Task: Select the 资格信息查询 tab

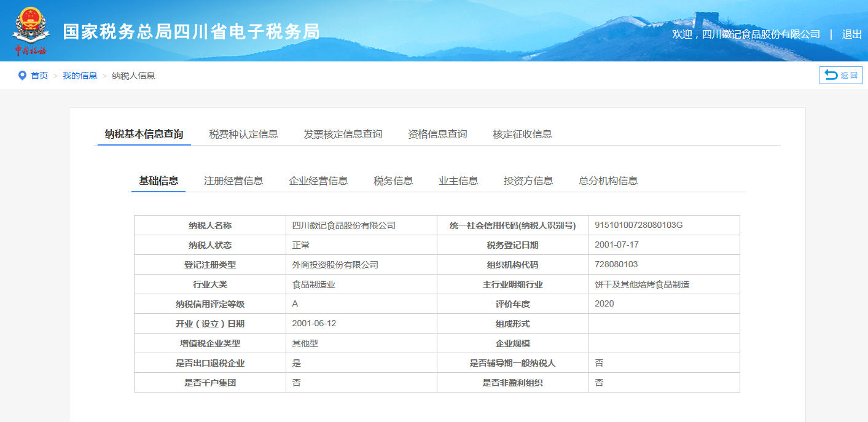Action: [437, 134]
